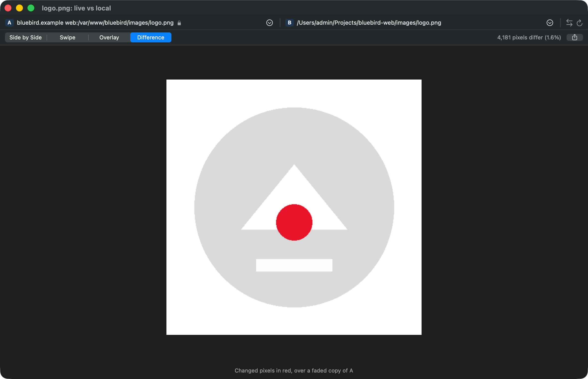The width and height of the screenshot is (588, 379).
Task: Close the window with the red button
Action: 8,8
